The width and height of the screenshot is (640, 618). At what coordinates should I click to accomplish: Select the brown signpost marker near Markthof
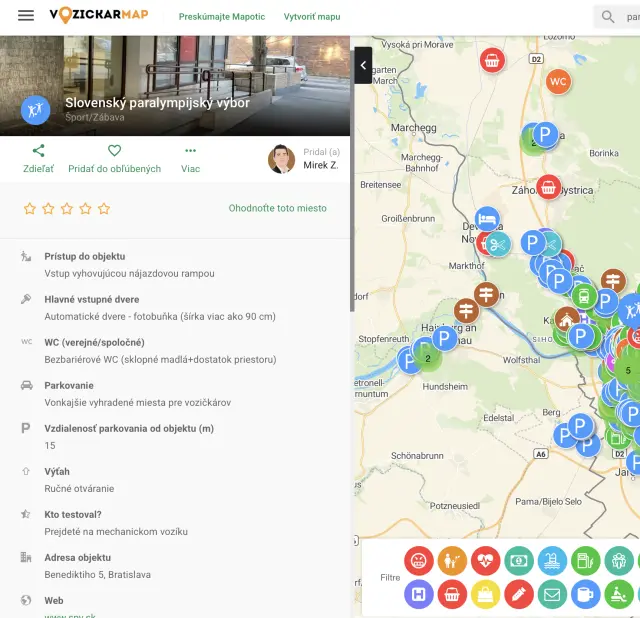click(x=487, y=294)
